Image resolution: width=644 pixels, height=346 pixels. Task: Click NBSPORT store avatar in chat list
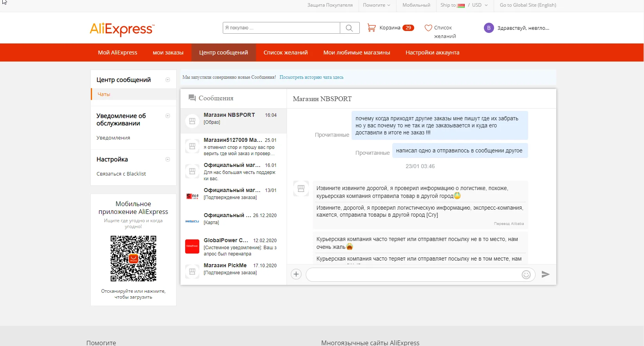coord(192,121)
